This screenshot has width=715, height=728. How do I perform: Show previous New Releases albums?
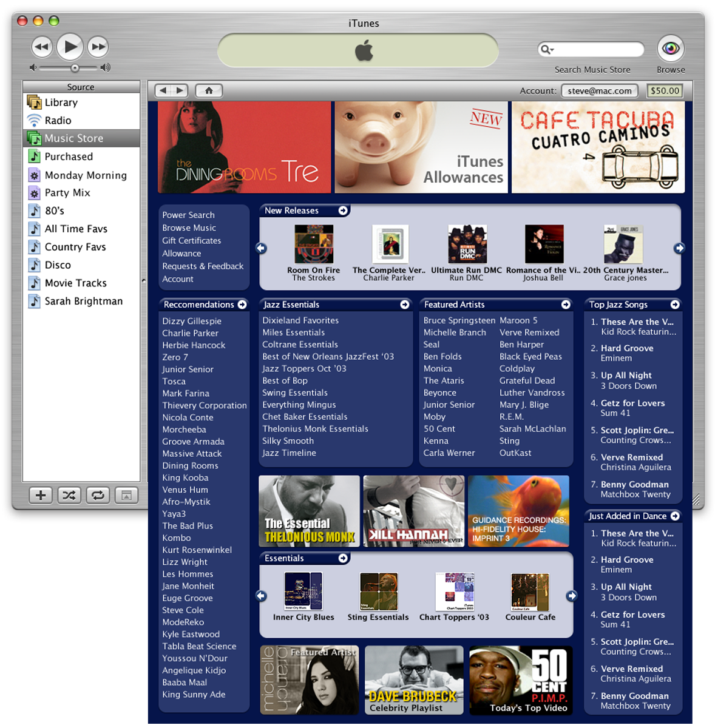tap(262, 248)
